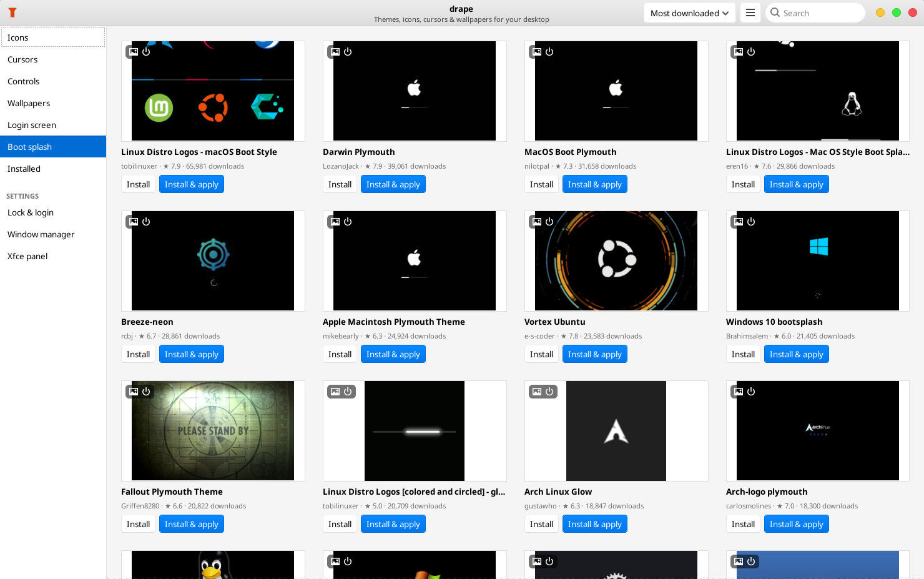Select Icons in the sidebar
This screenshot has width=924, height=579.
click(x=53, y=37)
